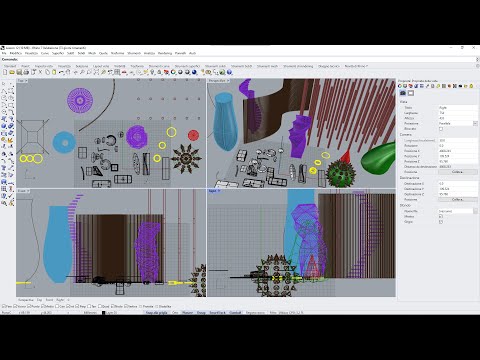Toggle the Grigio checkbox under Sfondo
The height and width of the screenshot is (360, 480).
(441, 222)
